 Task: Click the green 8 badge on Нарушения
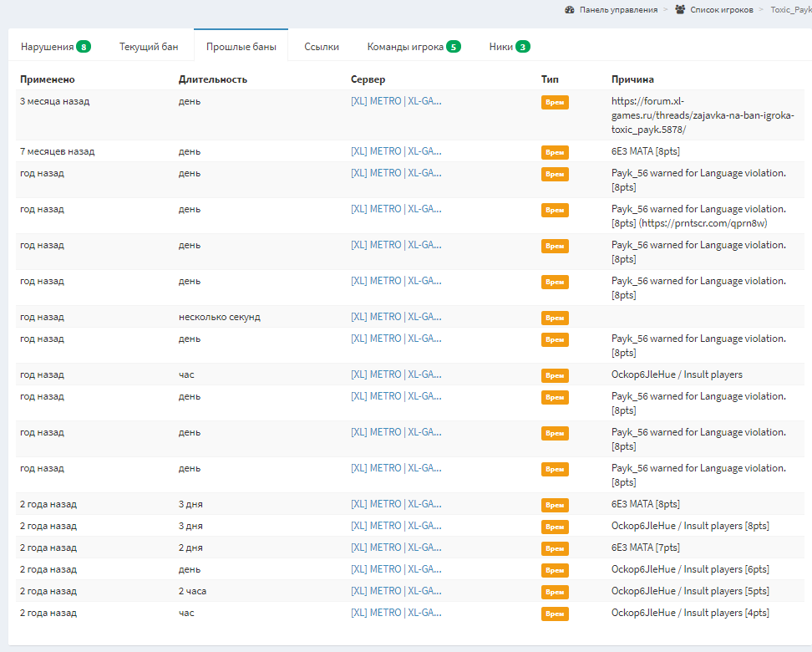tap(84, 47)
